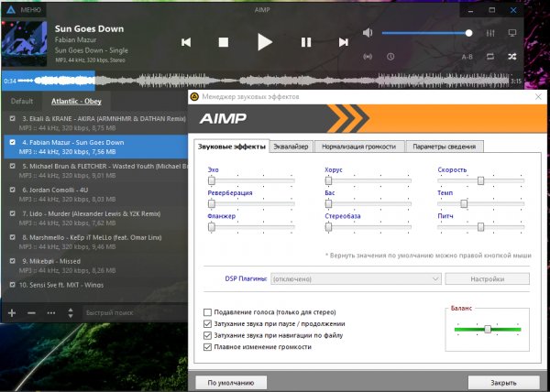This screenshot has height=392, width=550.
Task: Open the up-down sort arrows menu
Action: [x=71, y=312]
